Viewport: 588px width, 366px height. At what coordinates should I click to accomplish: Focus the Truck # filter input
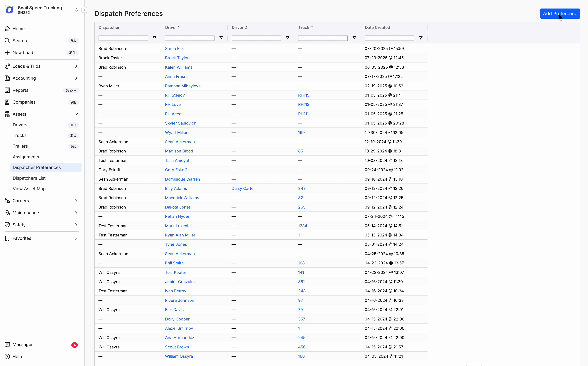coord(323,38)
